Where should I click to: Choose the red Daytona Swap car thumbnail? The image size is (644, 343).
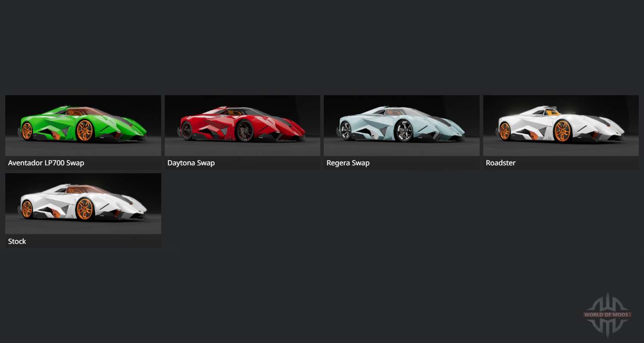pos(242,125)
